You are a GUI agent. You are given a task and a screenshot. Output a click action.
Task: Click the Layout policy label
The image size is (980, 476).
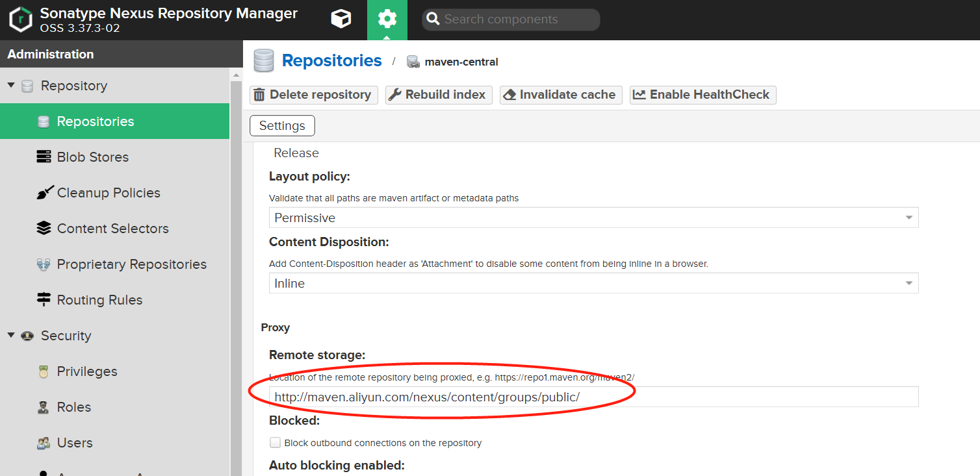(309, 176)
